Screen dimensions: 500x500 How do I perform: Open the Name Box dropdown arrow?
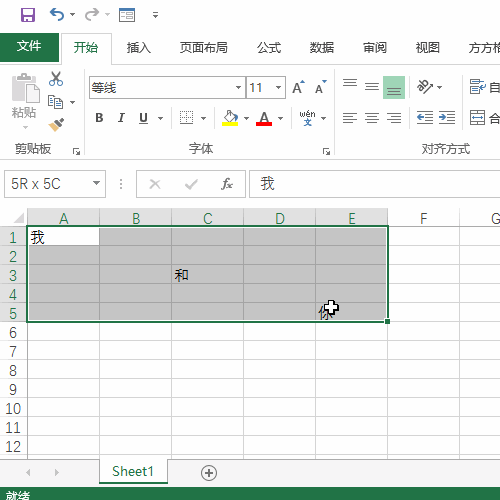click(x=96, y=183)
